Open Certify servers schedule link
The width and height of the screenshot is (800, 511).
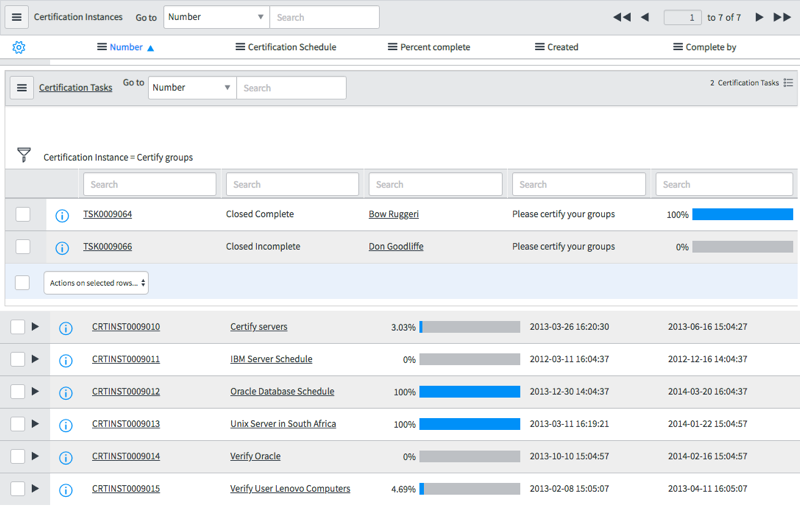tap(259, 326)
